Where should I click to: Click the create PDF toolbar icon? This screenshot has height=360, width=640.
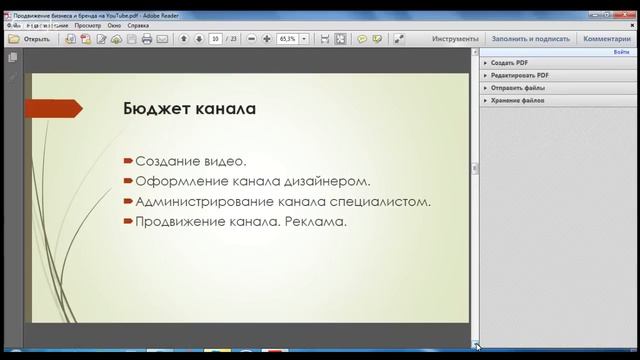86,39
